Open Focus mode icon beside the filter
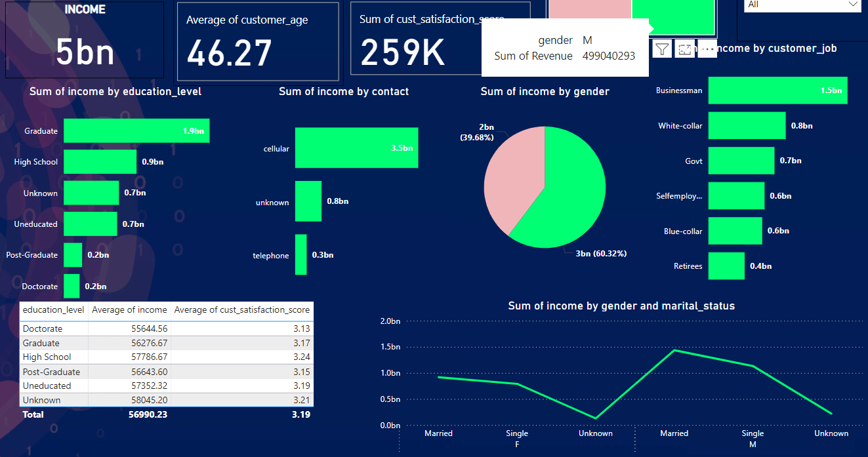 [x=685, y=49]
